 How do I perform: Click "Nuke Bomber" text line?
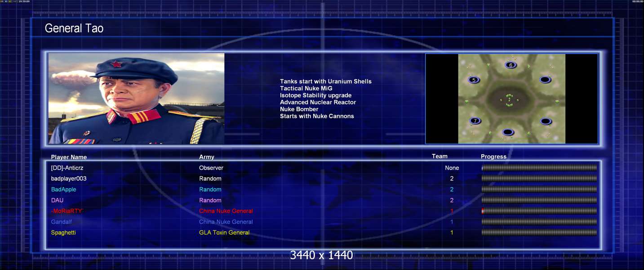pos(299,109)
